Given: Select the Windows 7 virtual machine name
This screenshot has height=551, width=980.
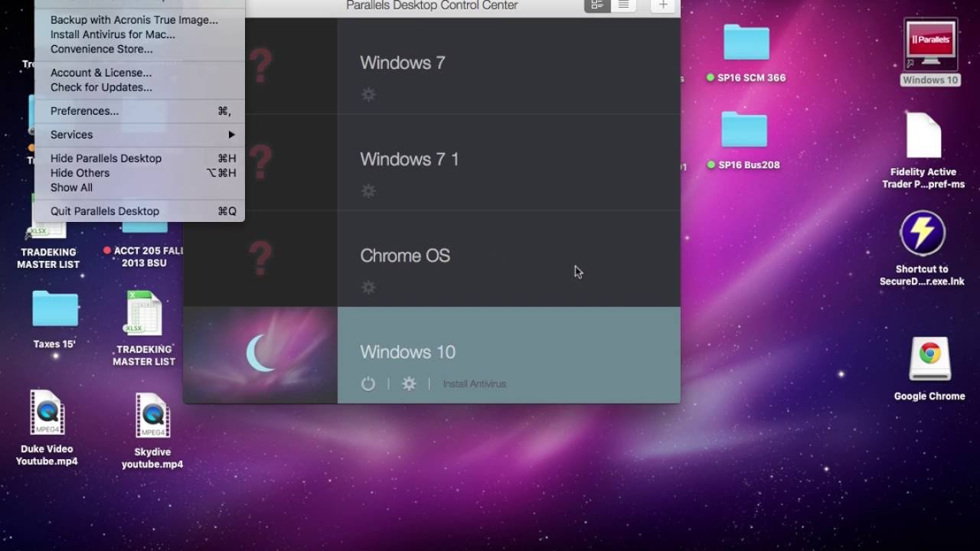Looking at the screenshot, I should point(403,63).
